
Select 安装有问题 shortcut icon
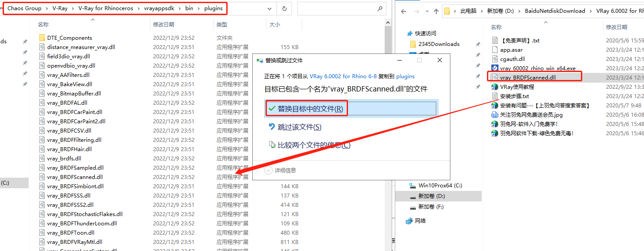[495, 106]
